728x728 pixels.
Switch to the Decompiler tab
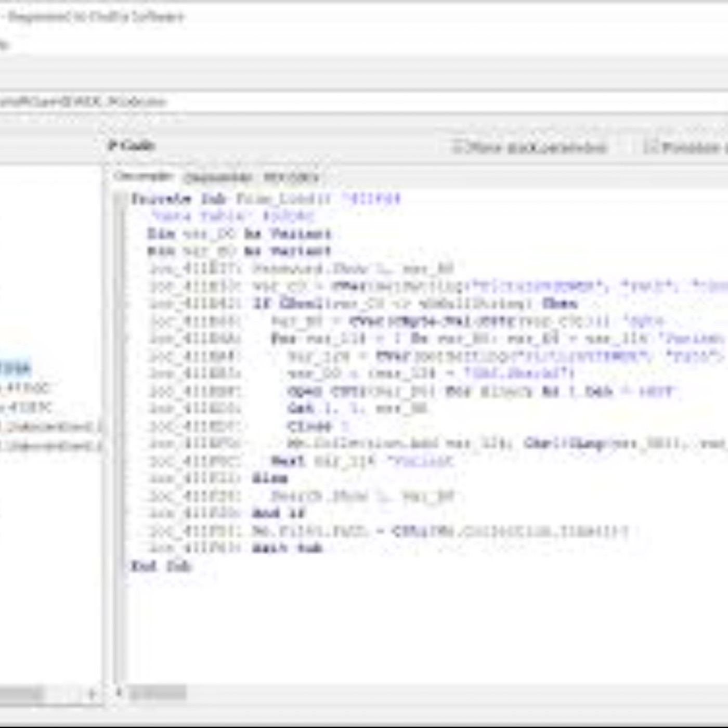(144, 176)
